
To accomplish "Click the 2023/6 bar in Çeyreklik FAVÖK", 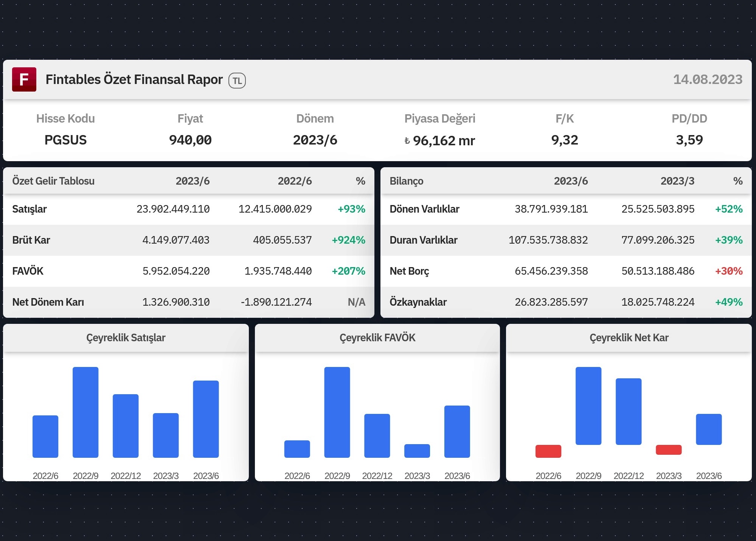I will tap(457, 432).
